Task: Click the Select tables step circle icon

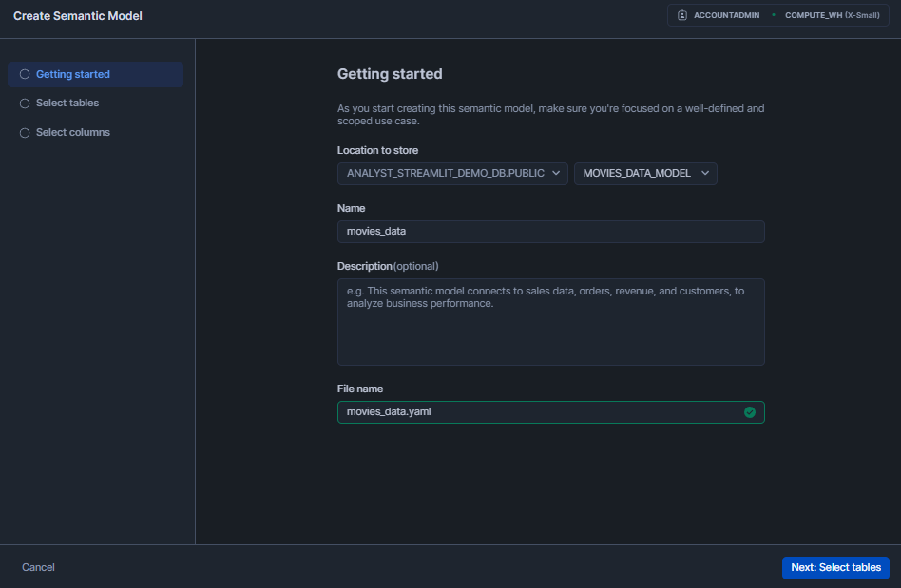Action: coord(25,103)
